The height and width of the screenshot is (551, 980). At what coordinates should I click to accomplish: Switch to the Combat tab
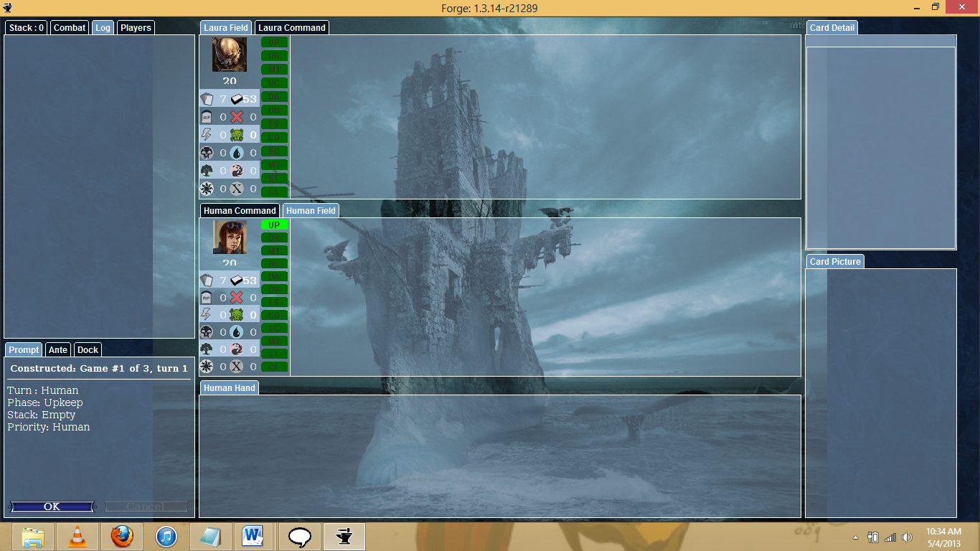70,28
